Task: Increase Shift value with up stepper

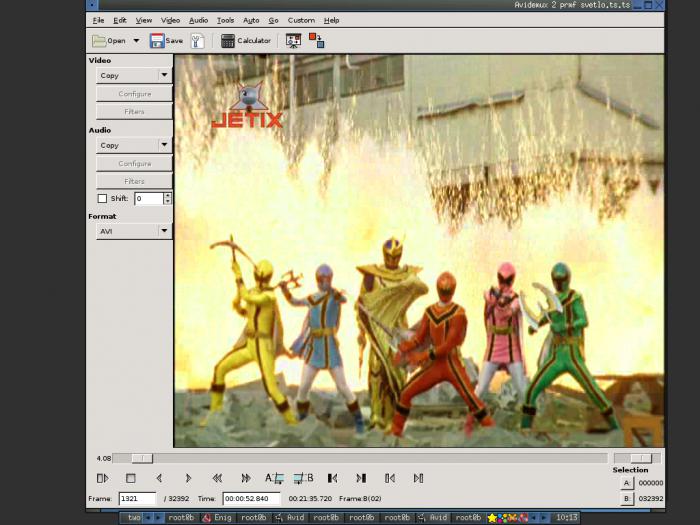Action: [167, 195]
